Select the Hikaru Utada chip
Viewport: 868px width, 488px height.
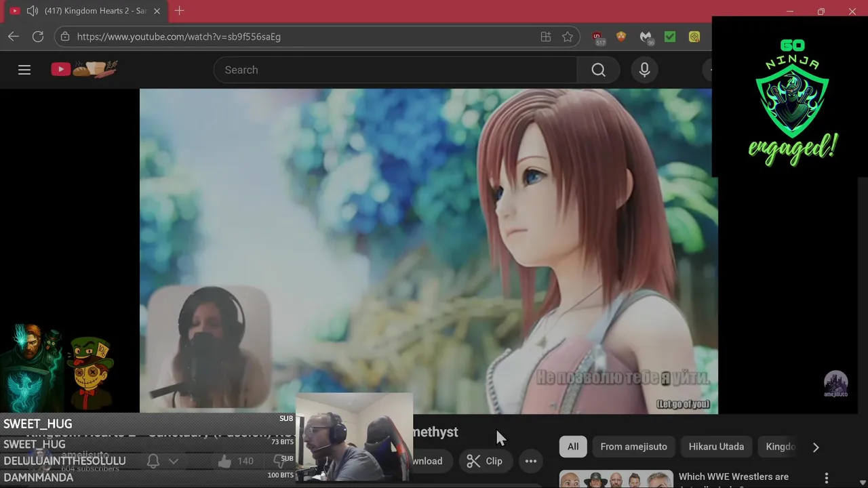tap(716, 447)
